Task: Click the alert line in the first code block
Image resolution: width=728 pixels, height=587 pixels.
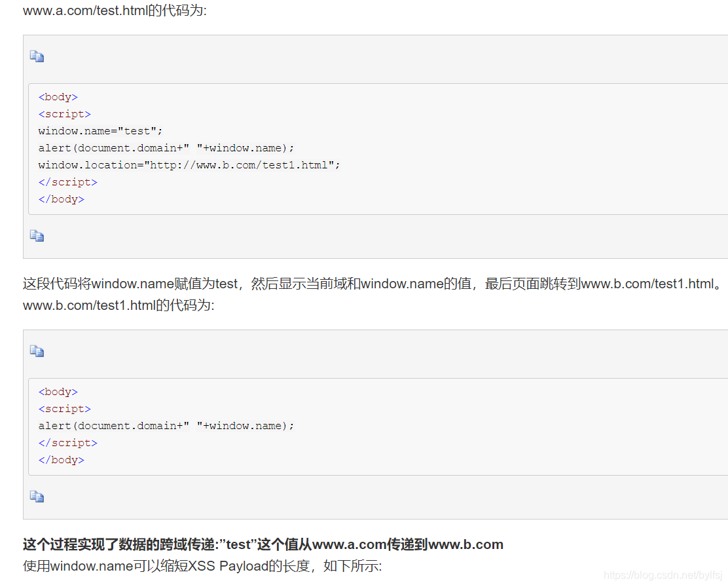Action: (166, 148)
